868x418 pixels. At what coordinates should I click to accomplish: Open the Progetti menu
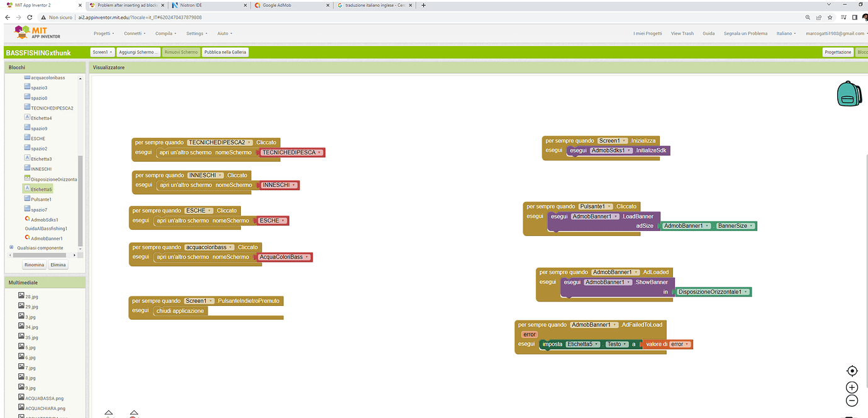click(x=104, y=33)
